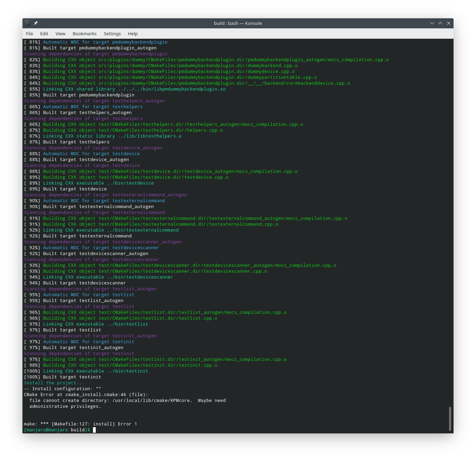Open the Settings menu

click(112, 34)
